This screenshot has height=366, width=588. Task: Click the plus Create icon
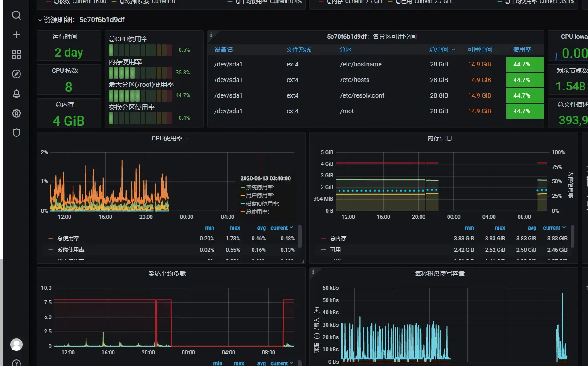pos(16,35)
